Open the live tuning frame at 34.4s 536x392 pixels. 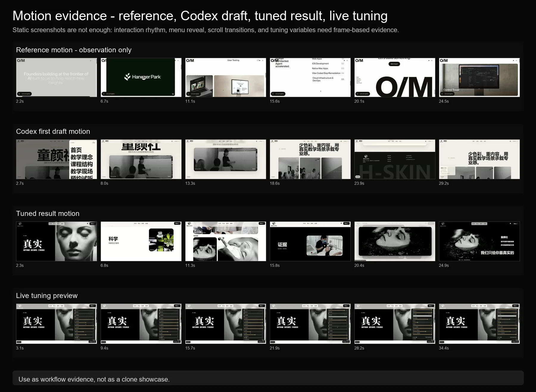pyautogui.click(x=479, y=324)
